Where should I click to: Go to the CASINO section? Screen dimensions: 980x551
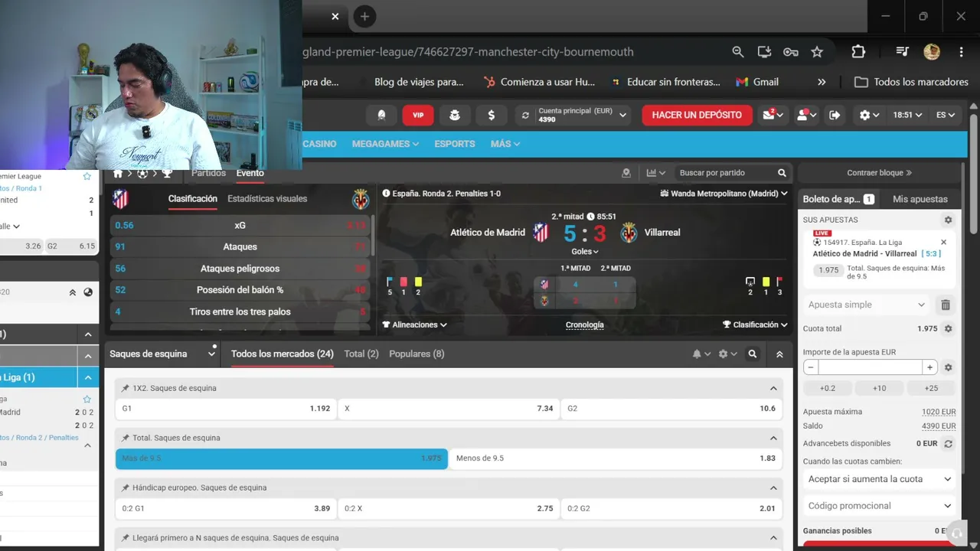coord(320,144)
